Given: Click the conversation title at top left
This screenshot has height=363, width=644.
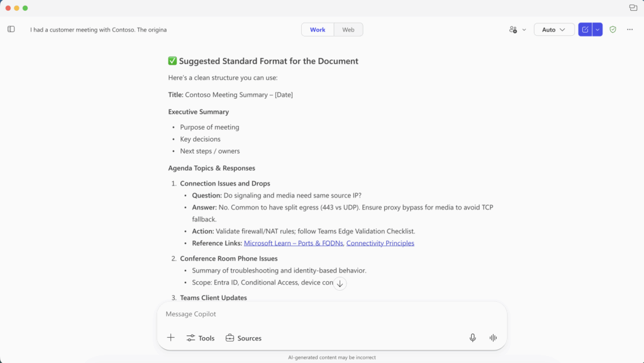Looking at the screenshot, I should tap(98, 30).
